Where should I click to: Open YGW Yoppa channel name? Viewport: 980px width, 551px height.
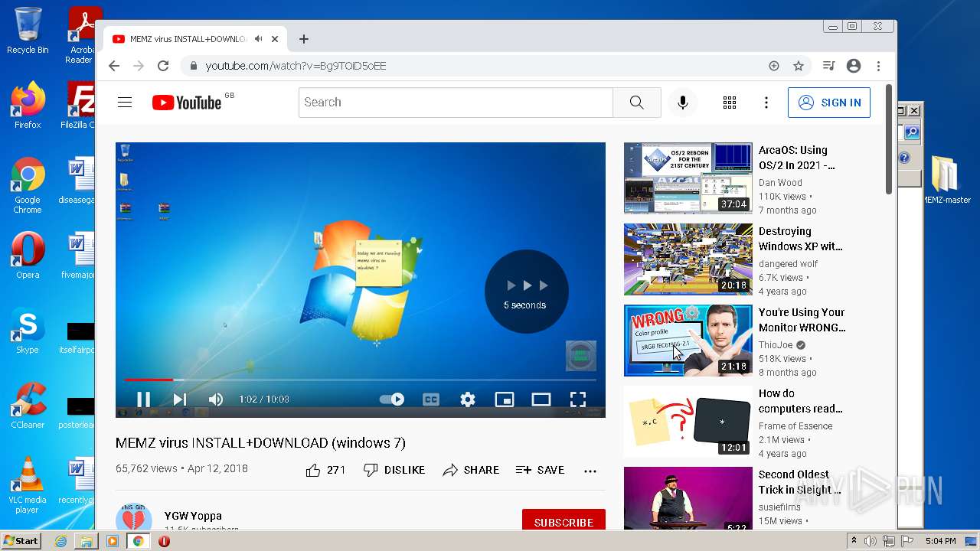coord(193,516)
